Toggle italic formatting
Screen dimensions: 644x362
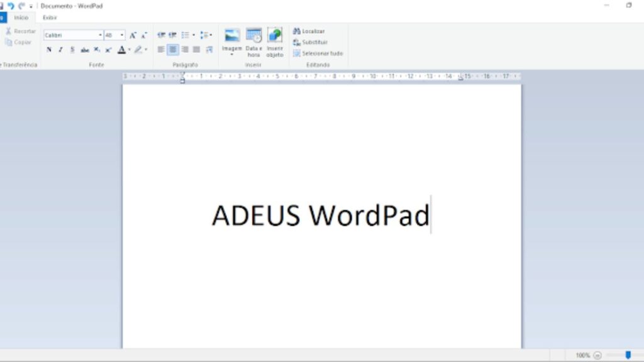[x=60, y=50]
